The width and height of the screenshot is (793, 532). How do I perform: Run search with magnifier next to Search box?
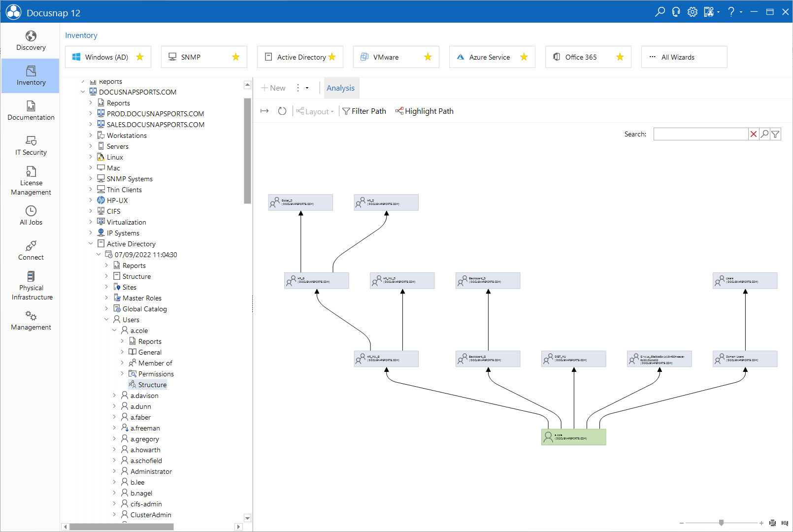[764, 134]
